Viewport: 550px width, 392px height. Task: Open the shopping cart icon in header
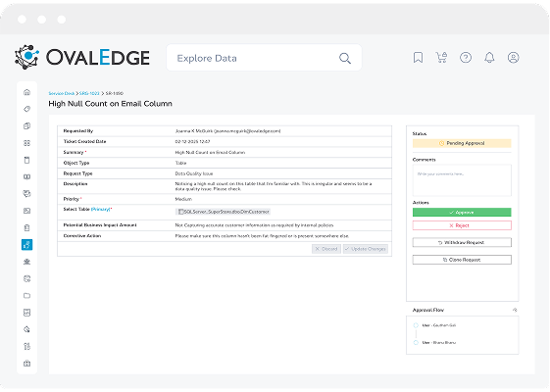coord(441,58)
